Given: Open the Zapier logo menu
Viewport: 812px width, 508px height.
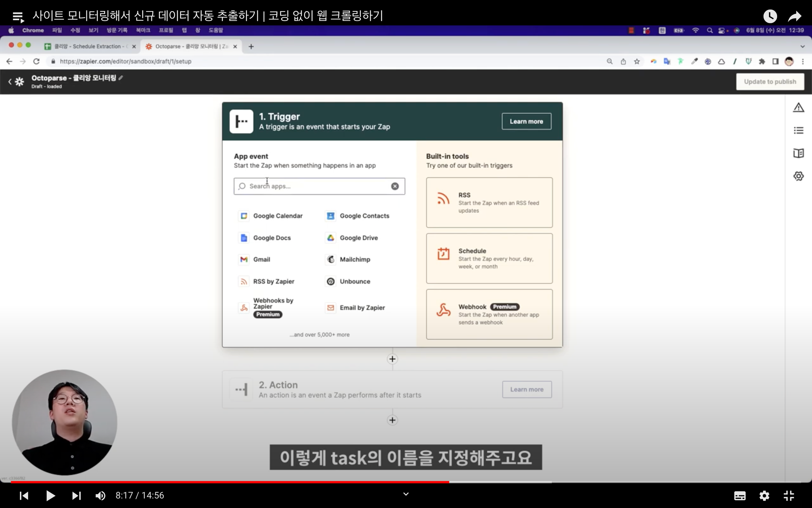Looking at the screenshot, I should (19, 82).
